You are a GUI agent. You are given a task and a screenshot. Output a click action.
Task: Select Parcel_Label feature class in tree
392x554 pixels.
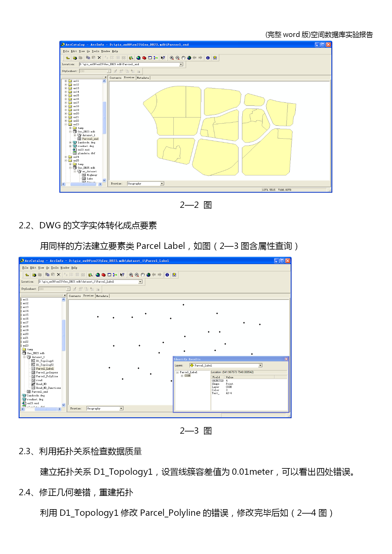pyautogui.click(x=45, y=369)
